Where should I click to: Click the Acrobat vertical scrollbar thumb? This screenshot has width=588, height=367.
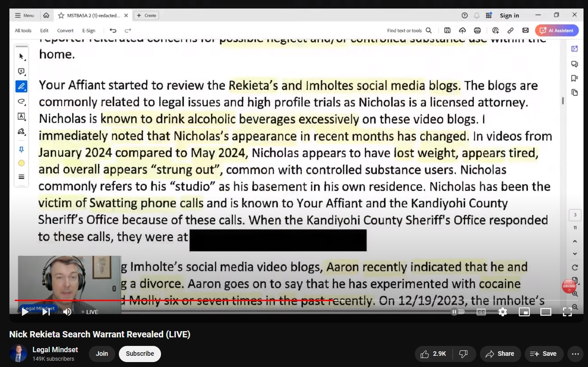[563, 100]
